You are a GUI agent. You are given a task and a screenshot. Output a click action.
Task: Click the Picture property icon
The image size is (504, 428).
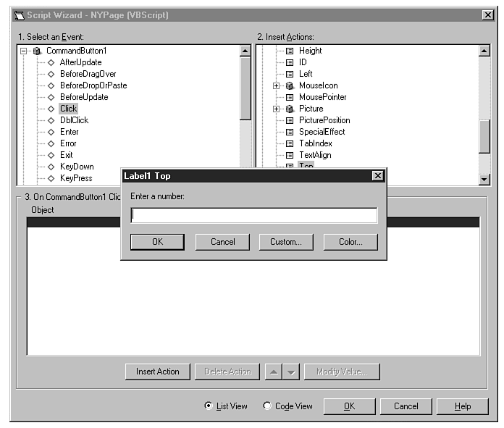(290, 109)
